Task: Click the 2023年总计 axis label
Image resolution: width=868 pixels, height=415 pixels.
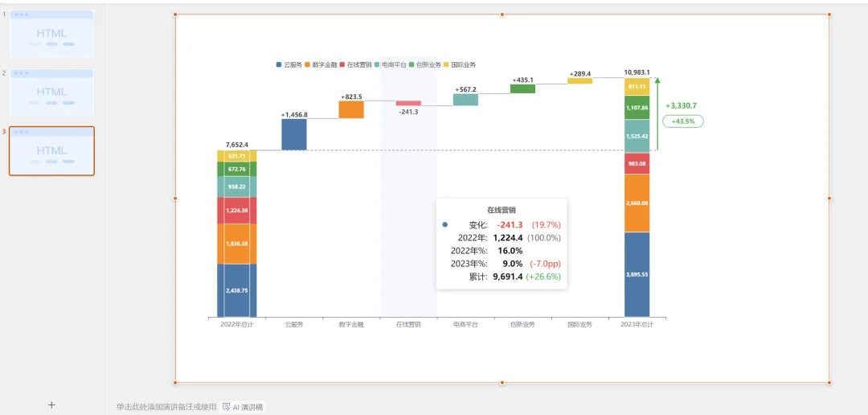Action: [637, 325]
